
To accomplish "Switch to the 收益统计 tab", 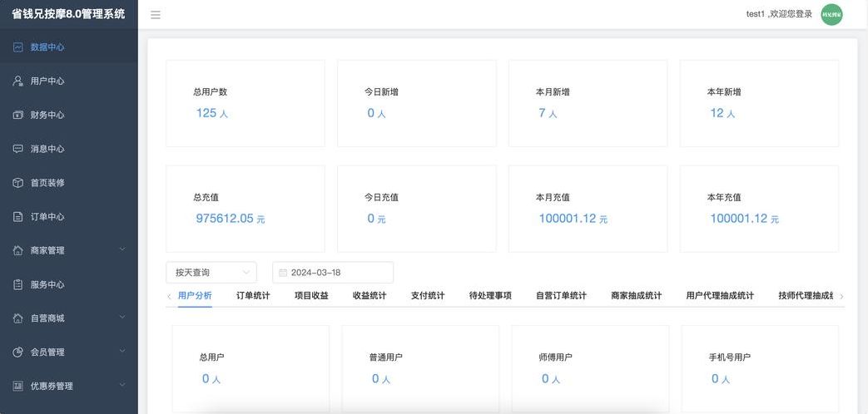I will (x=370, y=295).
